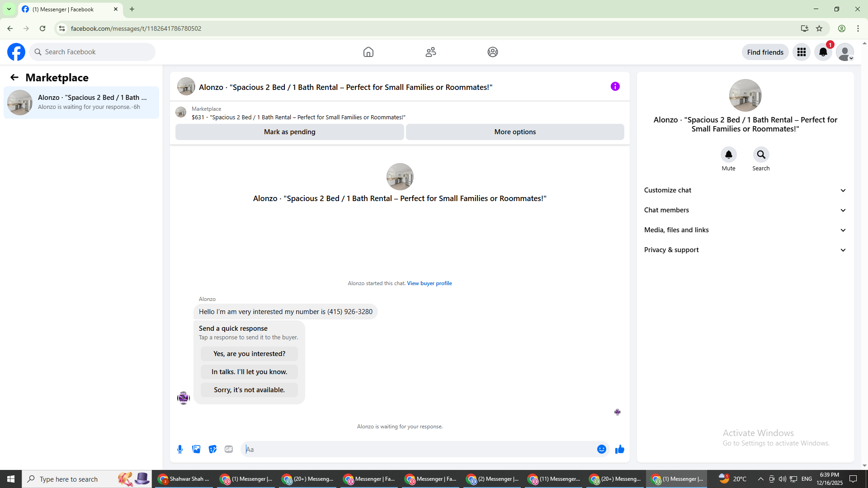Choose a sticker
The width and height of the screenshot is (868, 488).
point(212,449)
